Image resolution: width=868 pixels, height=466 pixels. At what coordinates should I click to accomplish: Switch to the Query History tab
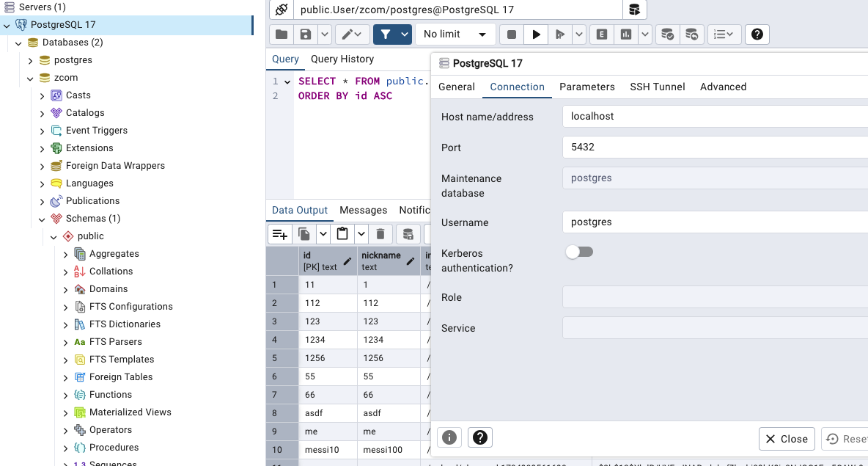click(342, 59)
